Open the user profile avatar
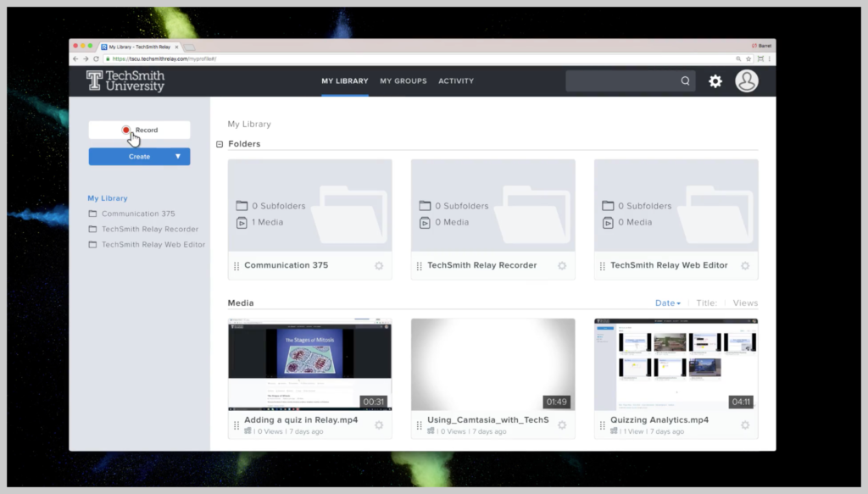This screenshot has height=494, width=868. pos(746,80)
